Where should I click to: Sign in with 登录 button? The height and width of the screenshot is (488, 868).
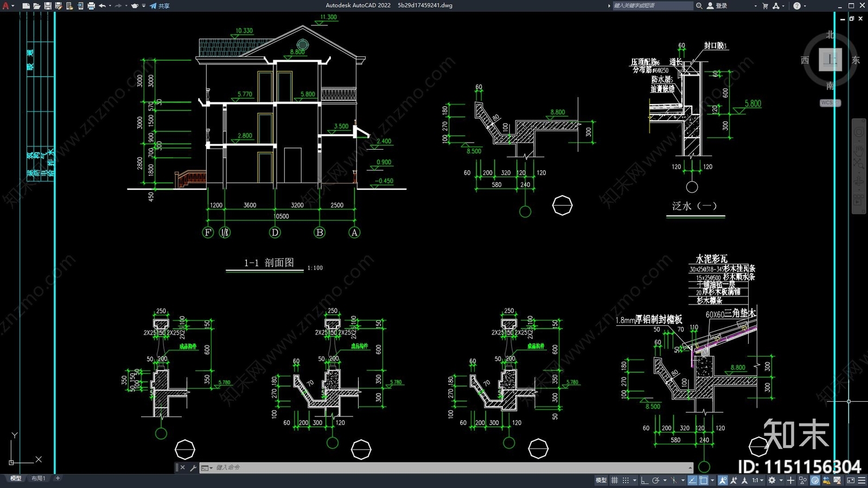tap(717, 5)
